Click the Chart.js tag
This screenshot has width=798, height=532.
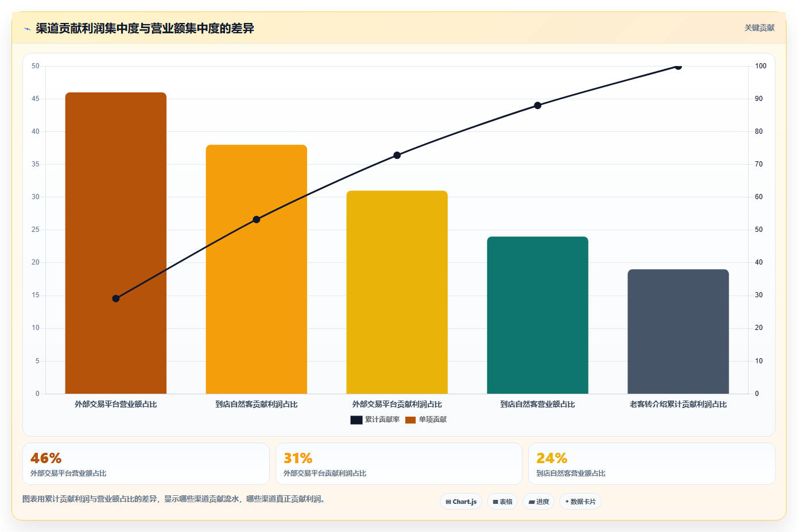coord(461,502)
